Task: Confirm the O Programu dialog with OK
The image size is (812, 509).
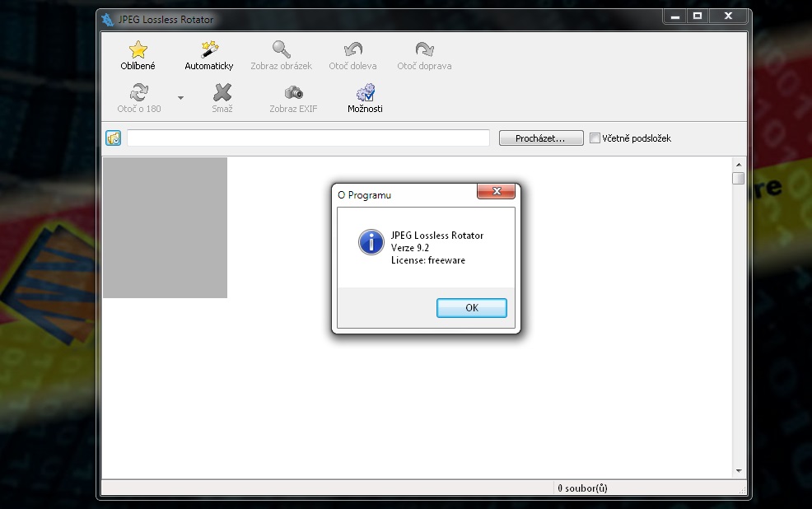Action: [472, 307]
